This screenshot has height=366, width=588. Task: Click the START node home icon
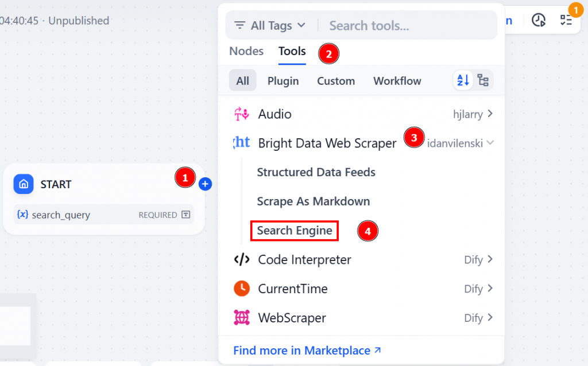pos(24,184)
